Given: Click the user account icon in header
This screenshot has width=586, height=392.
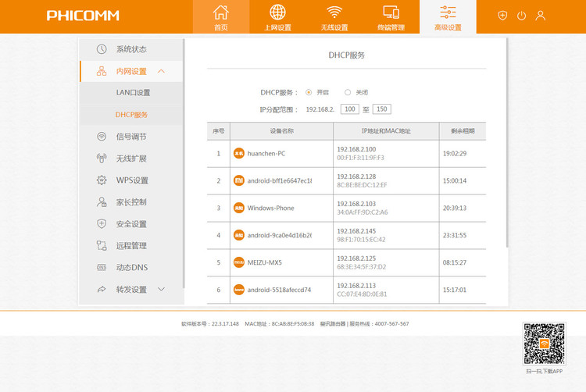Looking at the screenshot, I should [540, 16].
